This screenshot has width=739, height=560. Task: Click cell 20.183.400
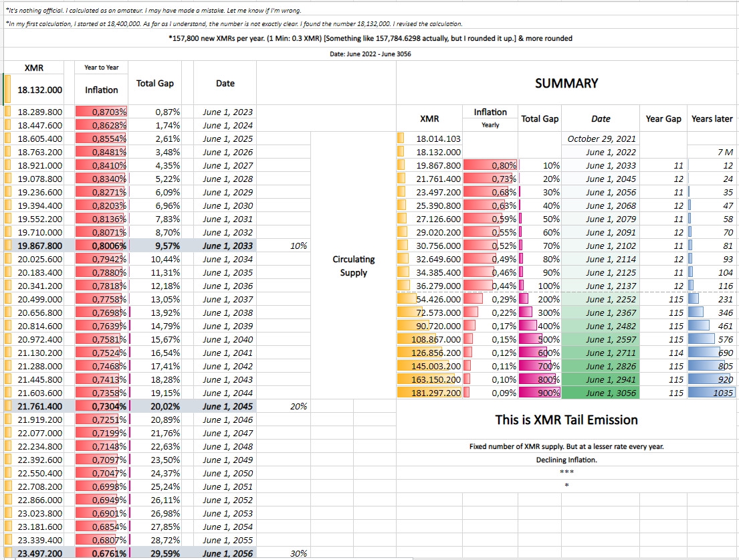coord(33,272)
